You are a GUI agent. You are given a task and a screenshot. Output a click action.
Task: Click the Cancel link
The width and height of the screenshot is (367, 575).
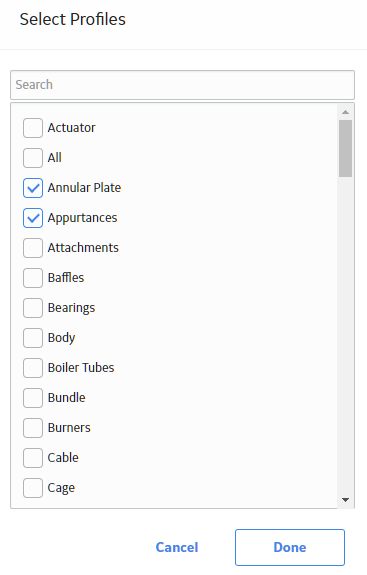pos(177,547)
